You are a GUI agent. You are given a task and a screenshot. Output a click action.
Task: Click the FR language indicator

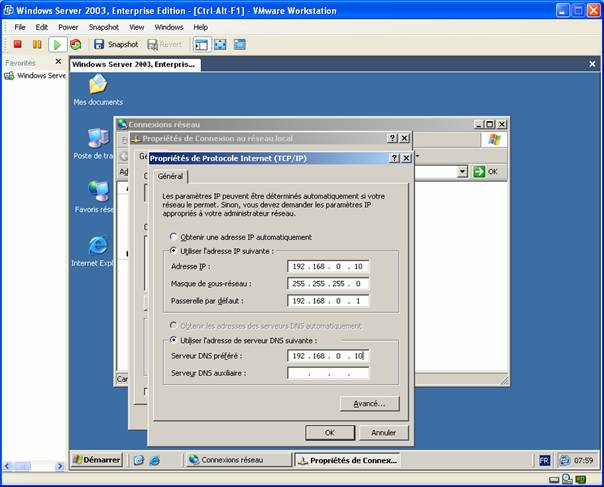click(x=544, y=460)
